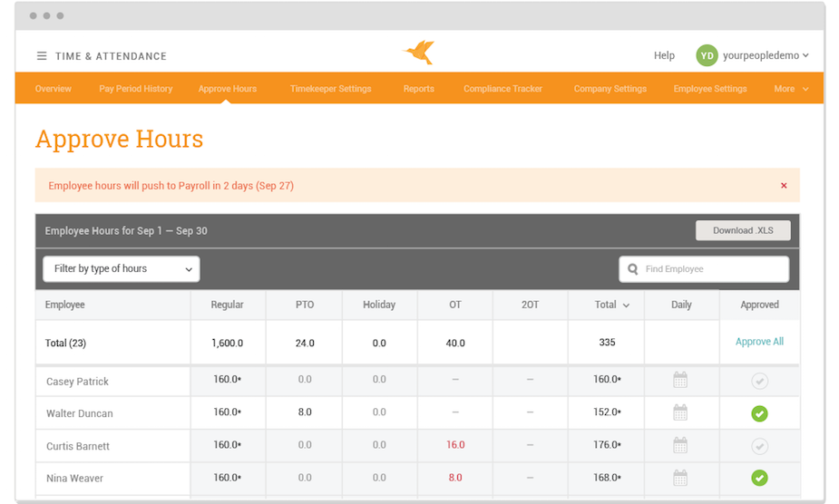Screen dimensions: 839x504
Task: Open daily calendar for Nina Weaver
Action: [680, 478]
